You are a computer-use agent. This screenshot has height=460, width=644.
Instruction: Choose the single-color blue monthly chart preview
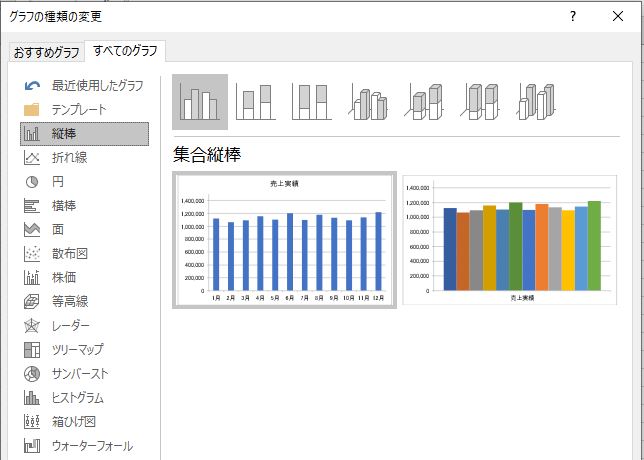(x=284, y=240)
